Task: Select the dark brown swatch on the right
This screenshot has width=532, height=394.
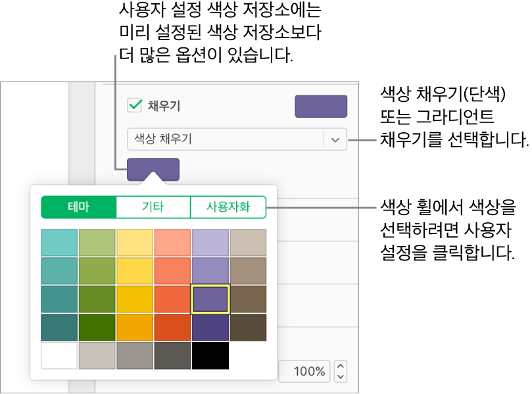Action: click(248, 327)
